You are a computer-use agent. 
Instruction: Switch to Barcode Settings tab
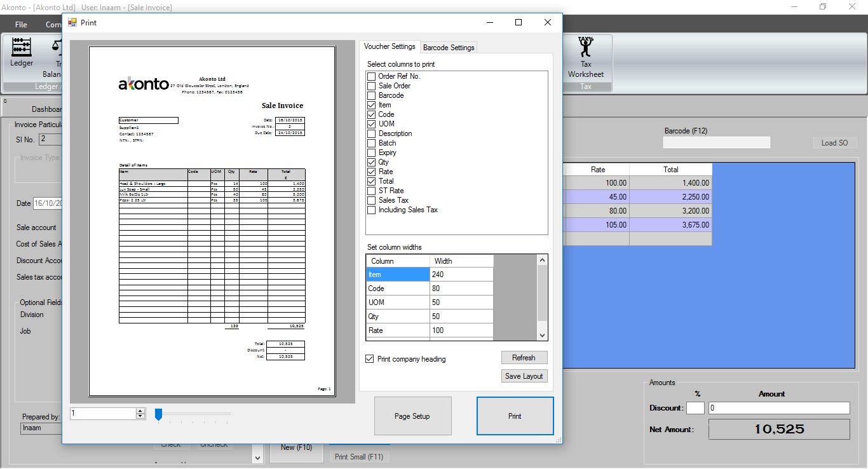pyautogui.click(x=449, y=48)
